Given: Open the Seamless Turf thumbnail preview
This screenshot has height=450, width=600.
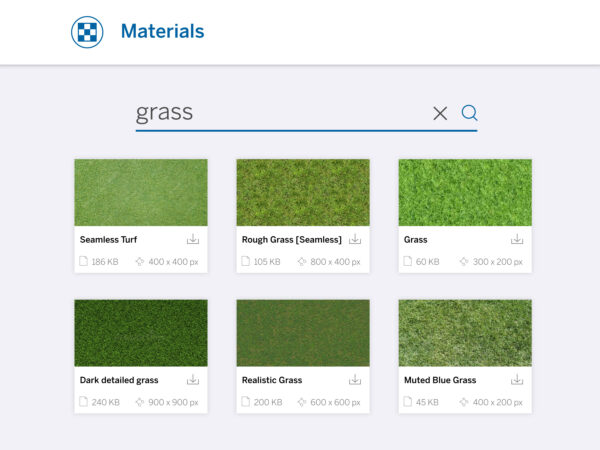Looking at the screenshot, I should pyautogui.click(x=141, y=192).
